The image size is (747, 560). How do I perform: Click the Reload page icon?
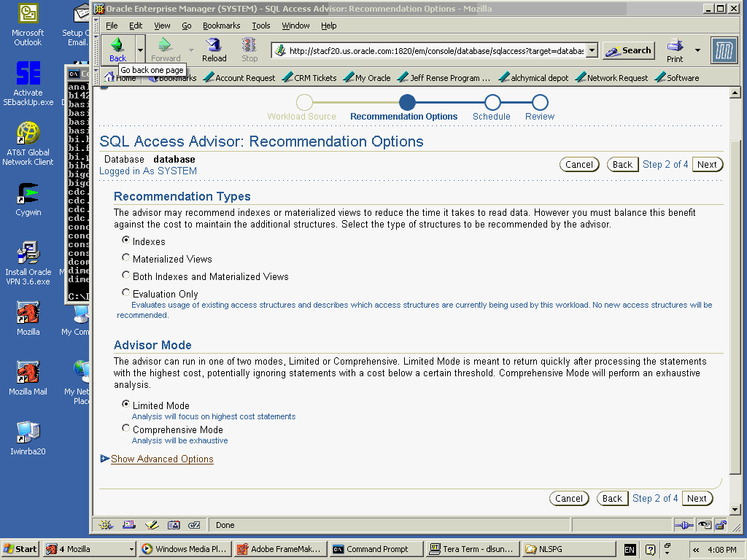[214, 45]
